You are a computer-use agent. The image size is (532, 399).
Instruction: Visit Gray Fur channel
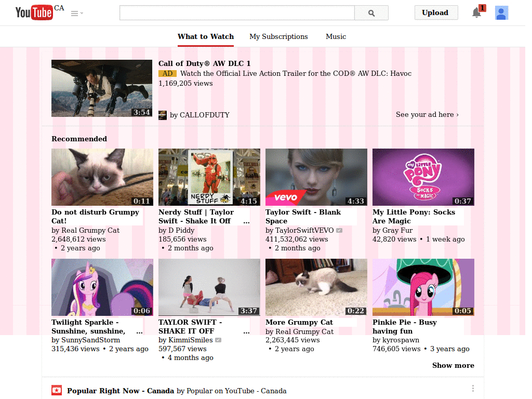(x=397, y=230)
